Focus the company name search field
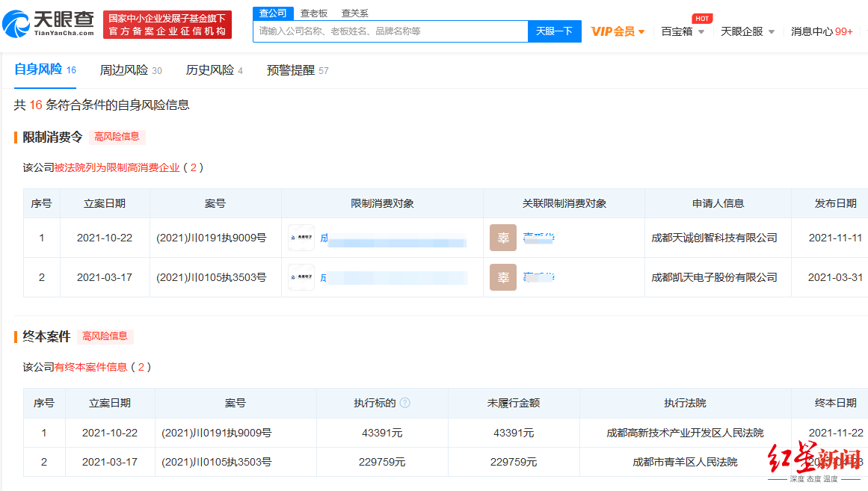This screenshot has height=491, width=868. click(390, 31)
